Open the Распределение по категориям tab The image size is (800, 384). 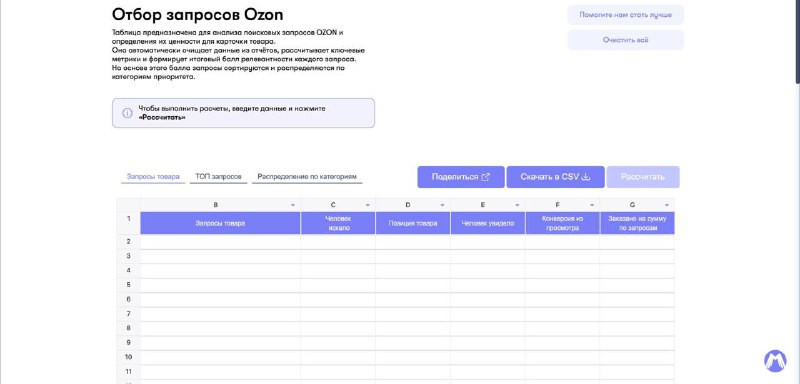307,177
